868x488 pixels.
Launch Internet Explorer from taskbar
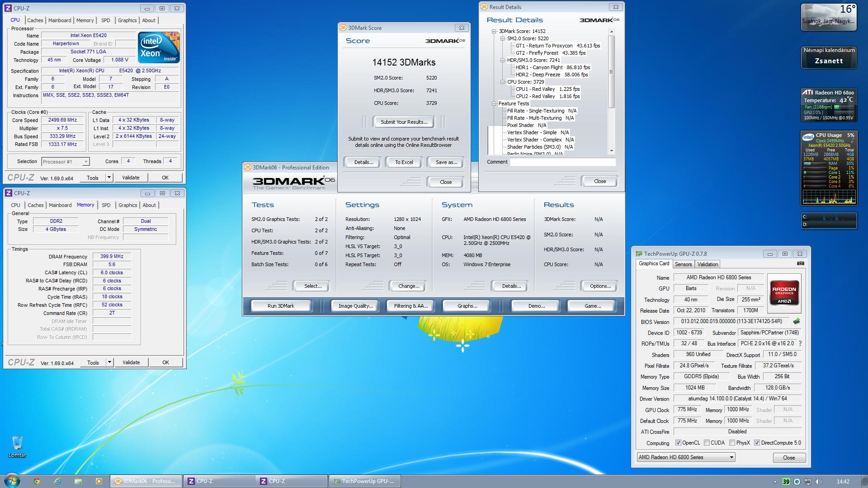pos(57,481)
